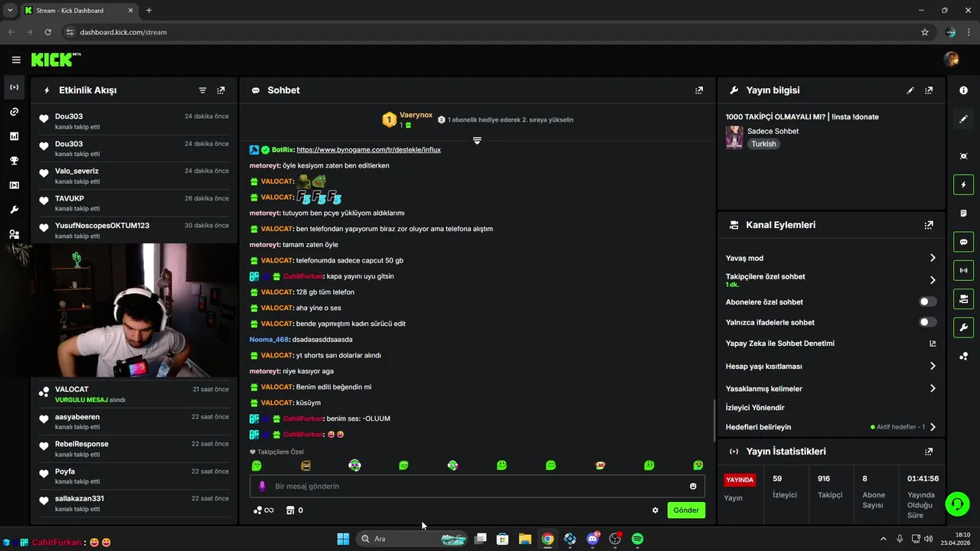This screenshot has height=551, width=980.
Task: Click the browser address bar
Action: 490,32
